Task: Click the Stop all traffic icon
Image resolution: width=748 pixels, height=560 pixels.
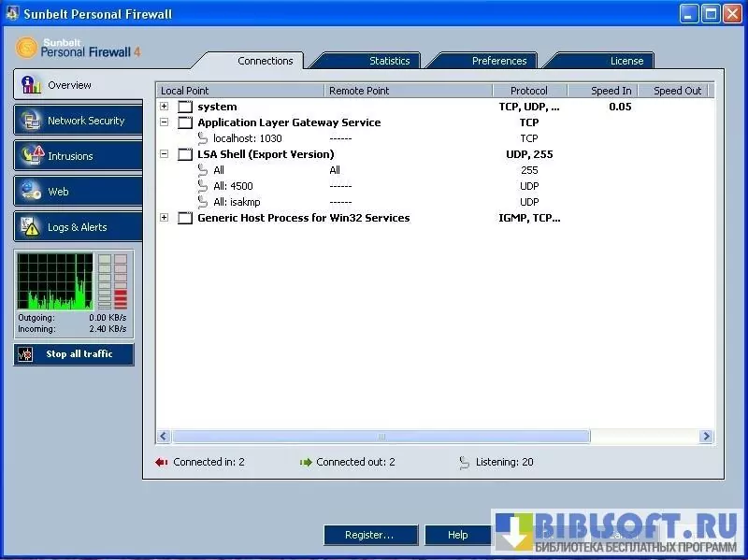Action: tap(27, 355)
